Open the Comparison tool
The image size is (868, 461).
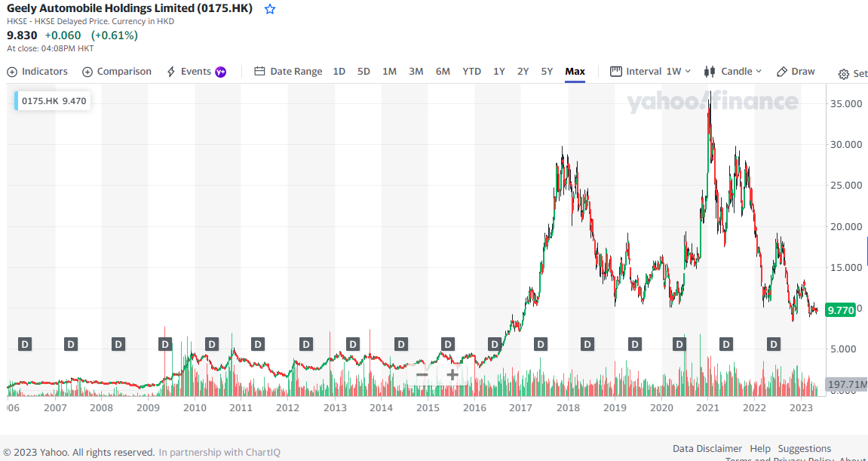[117, 72]
